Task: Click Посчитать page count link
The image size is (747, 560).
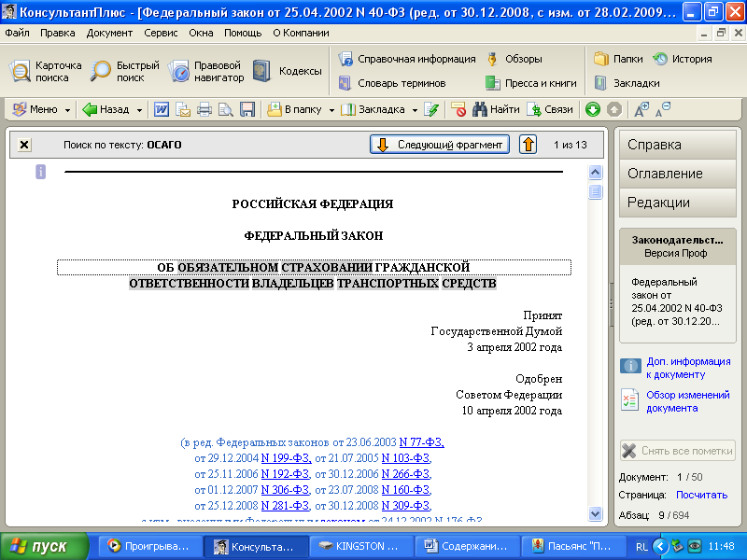Action: pyautogui.click(x=702, y=495)
